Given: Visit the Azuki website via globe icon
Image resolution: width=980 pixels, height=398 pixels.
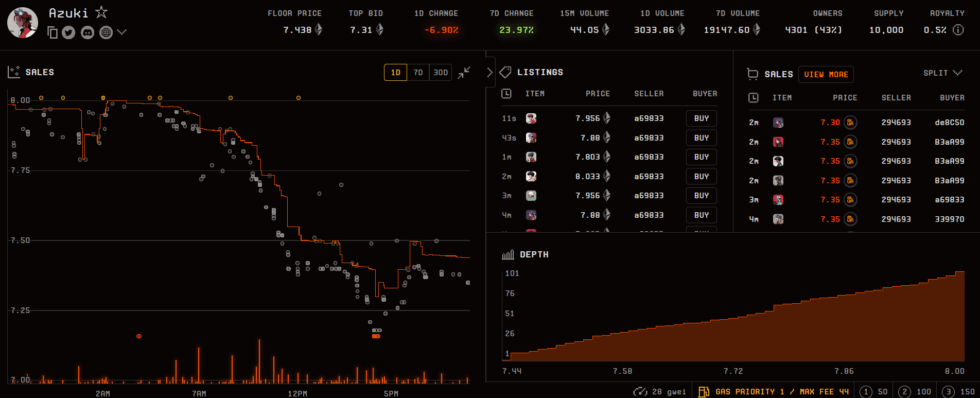Looking at the screenshot, I should [x=106, y=33].
